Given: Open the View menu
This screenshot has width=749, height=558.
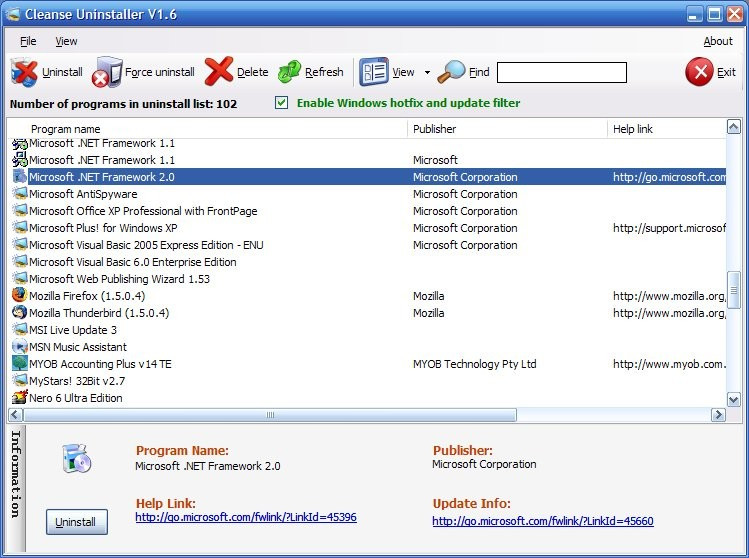Looking at the screenshot, I should tap(66, 42).
